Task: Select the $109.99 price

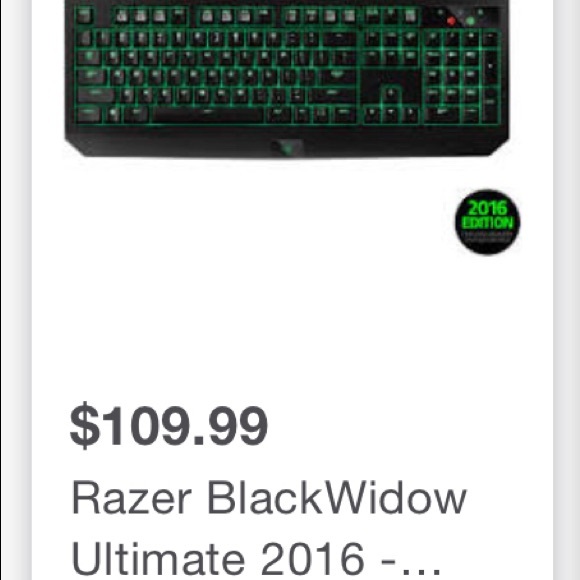Action: pyautogui.click(x=169, y=425)
